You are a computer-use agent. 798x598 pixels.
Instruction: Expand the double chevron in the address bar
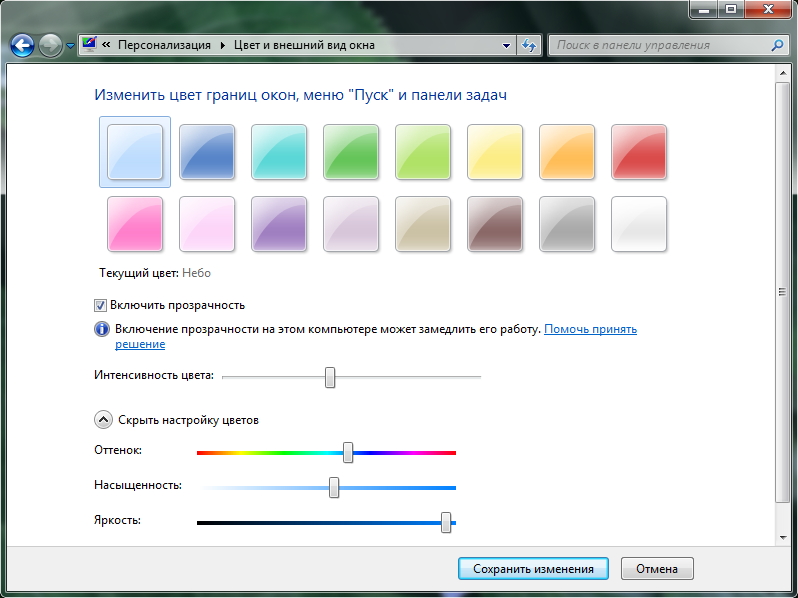tap(106, 45)
